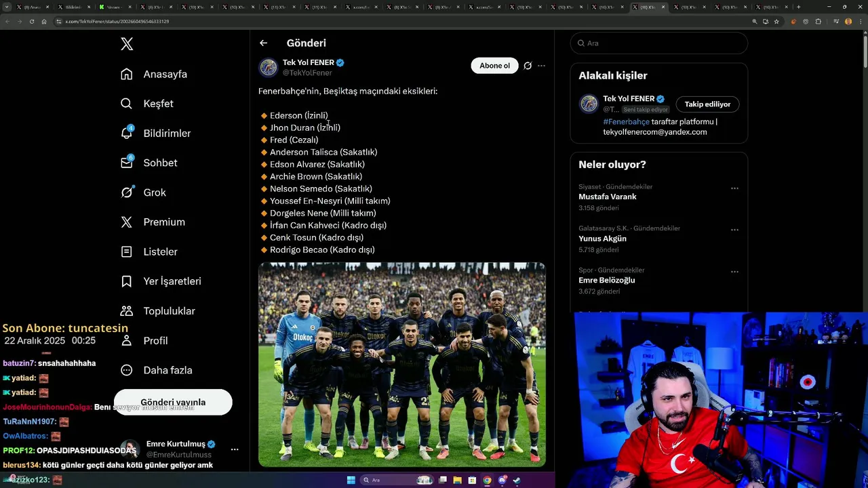Click the @TekYolFener handle on the post
Image resolution: width=868 pixels, height=488 pixels.
(x=307, y=73)
